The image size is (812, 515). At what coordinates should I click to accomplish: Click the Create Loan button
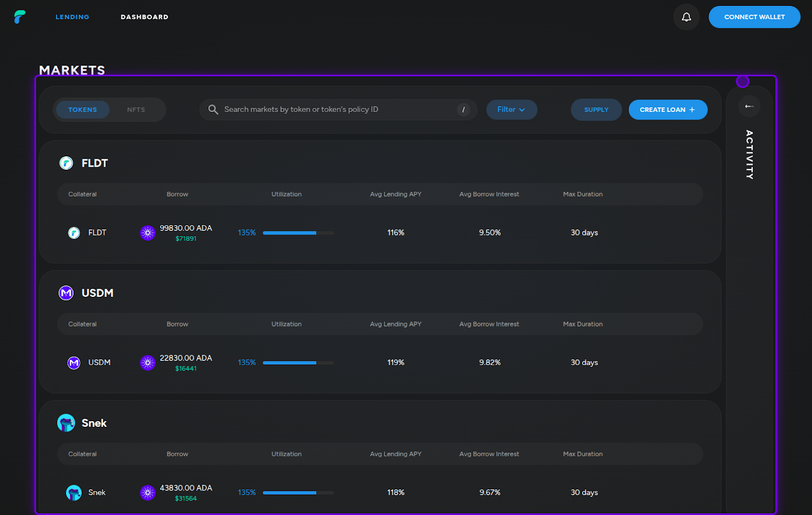point(668,110)
